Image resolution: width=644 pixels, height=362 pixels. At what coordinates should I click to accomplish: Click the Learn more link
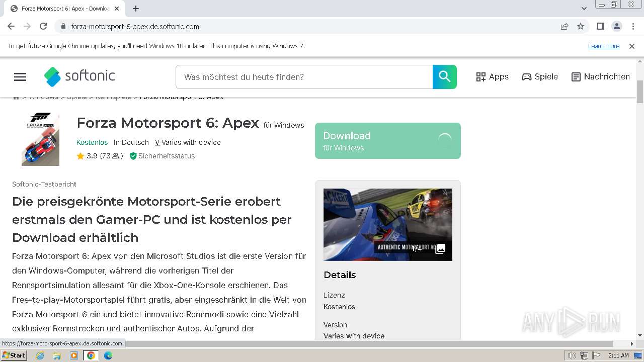tap(604, 46)
